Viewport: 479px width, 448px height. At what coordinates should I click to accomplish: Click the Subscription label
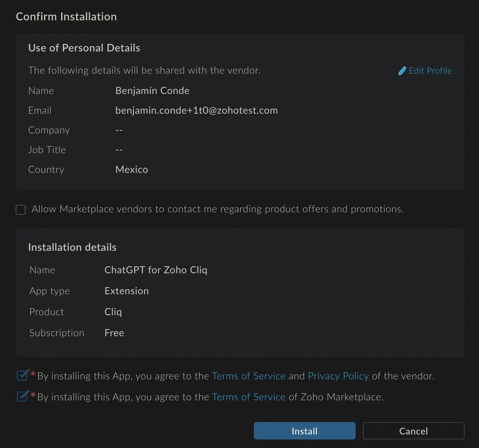click(57, 333)
